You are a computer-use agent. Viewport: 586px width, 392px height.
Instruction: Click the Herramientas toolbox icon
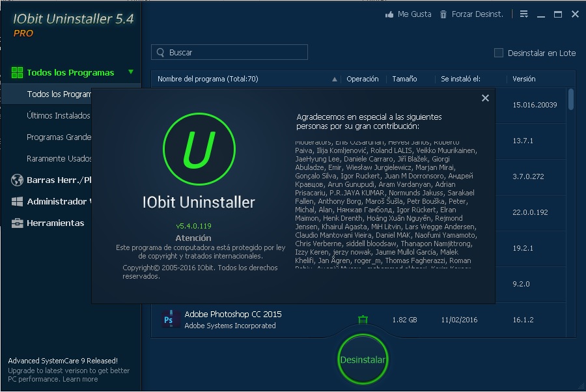[17, 223]
